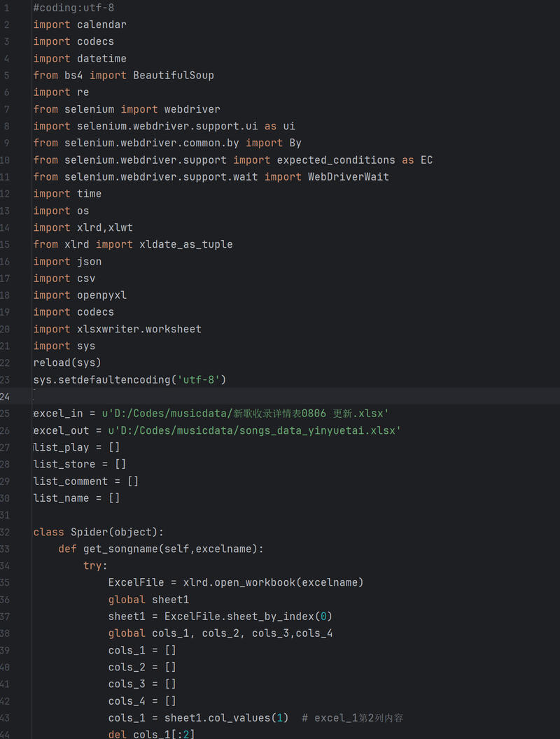Click 'global cols_1, cols_2, cols_3,cols_4' line
Viewport: 560px width, 739px height.
coord(220,633)
